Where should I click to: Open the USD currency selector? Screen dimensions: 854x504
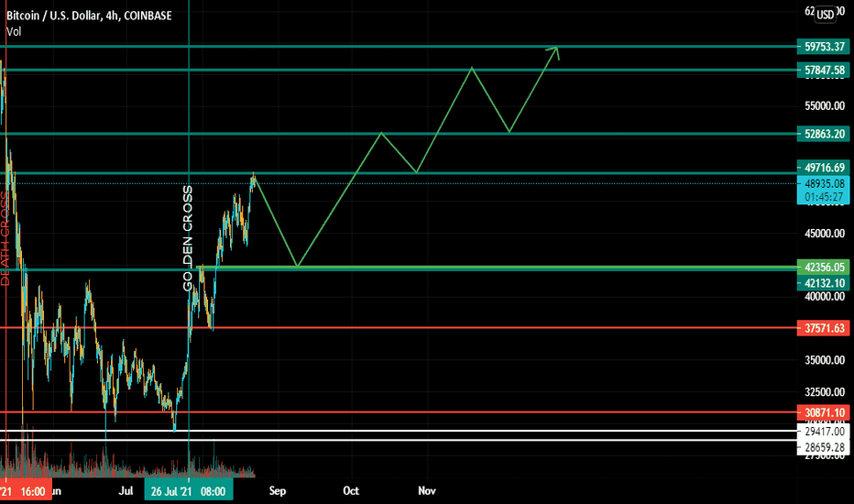[x=825, y=14]
